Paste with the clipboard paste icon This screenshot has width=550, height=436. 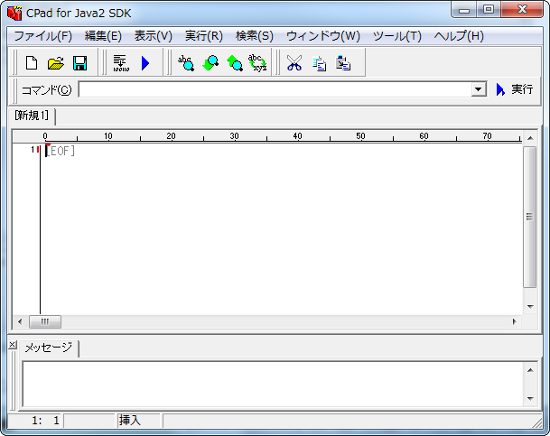(343, 63)
